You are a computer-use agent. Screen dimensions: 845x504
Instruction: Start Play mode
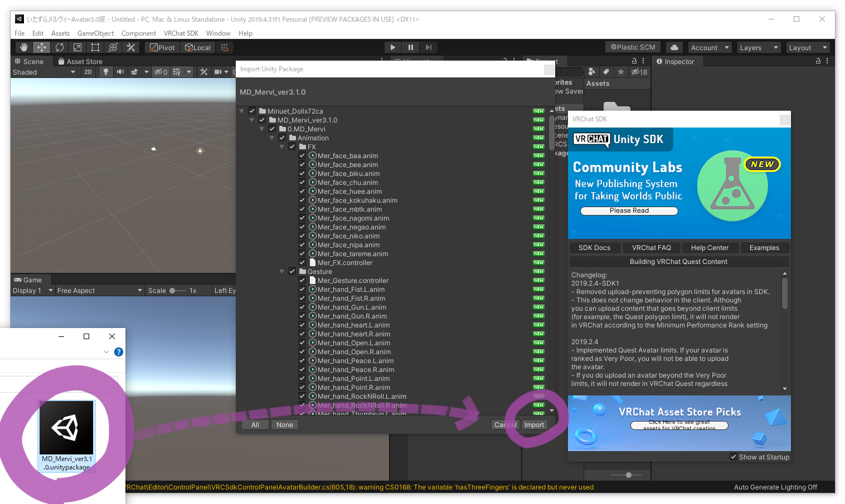tap(393, 47)
